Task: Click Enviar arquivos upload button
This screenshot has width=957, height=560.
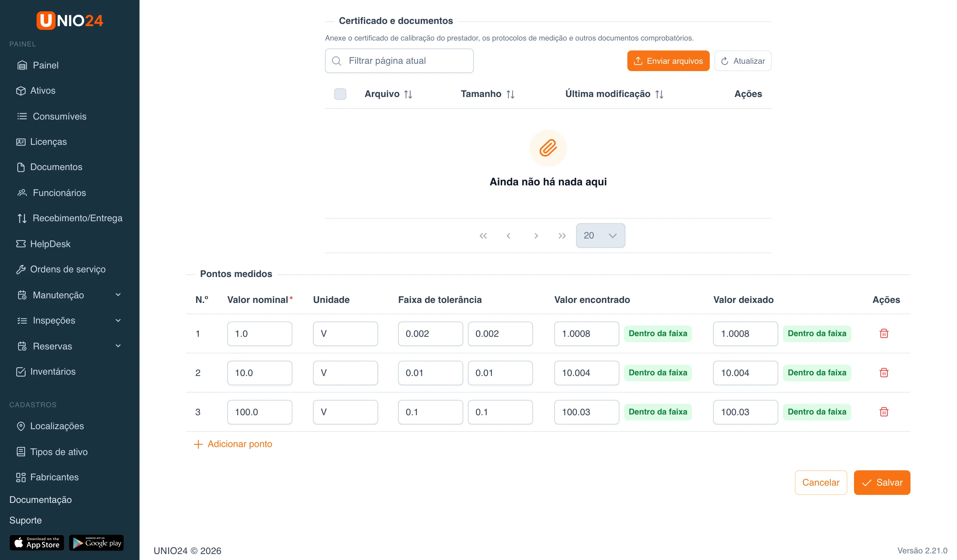Action: (668, 61)
